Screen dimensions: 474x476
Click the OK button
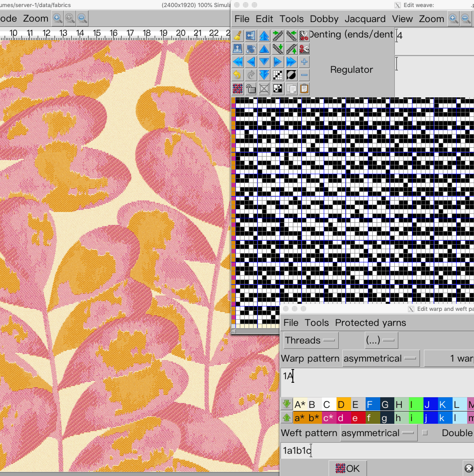tap(348, 468)
